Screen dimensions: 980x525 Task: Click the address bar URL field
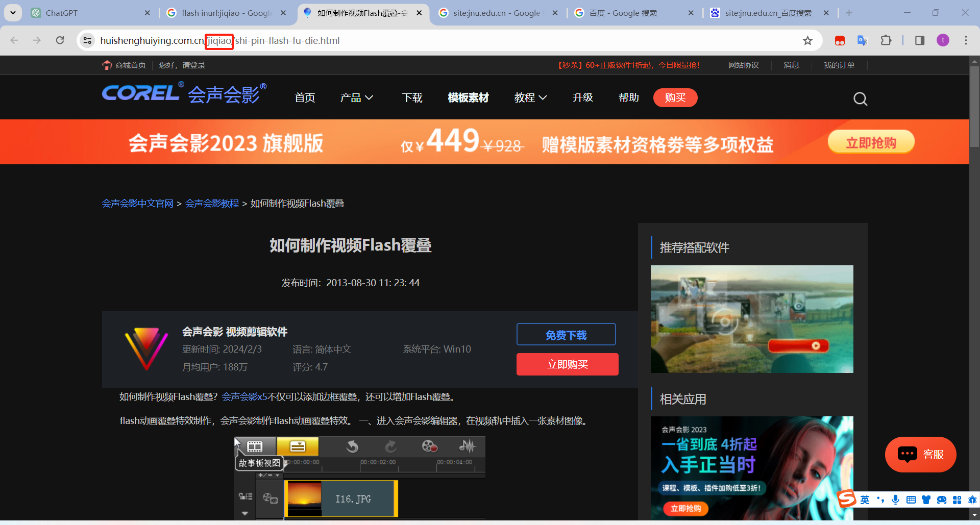click(449, 40)
